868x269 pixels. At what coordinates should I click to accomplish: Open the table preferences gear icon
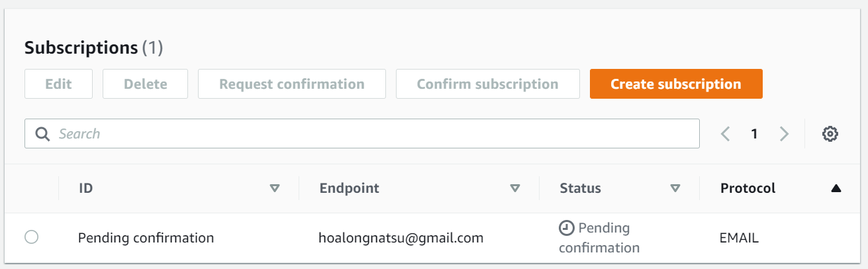pos(830,134)
